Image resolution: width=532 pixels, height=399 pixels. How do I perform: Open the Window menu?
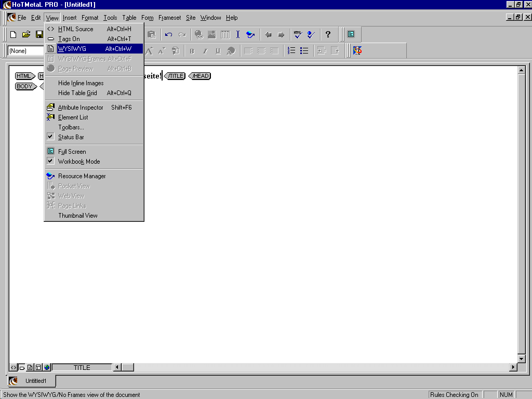211,18
